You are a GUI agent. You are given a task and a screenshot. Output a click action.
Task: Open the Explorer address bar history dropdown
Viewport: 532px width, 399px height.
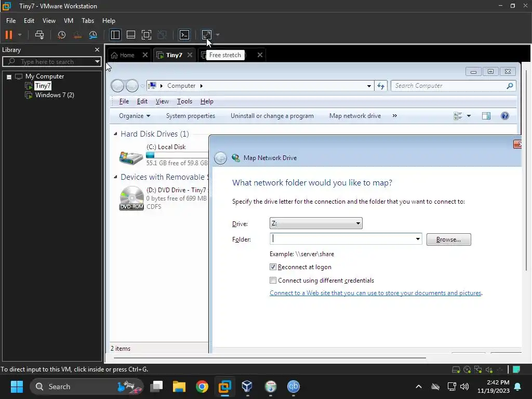[x=369, y=86]
